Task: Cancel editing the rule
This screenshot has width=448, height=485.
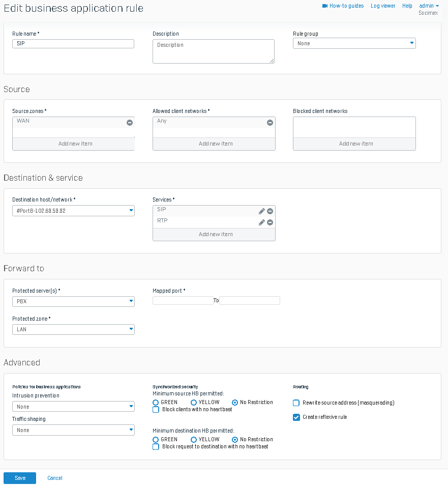Action: (55, 478)
